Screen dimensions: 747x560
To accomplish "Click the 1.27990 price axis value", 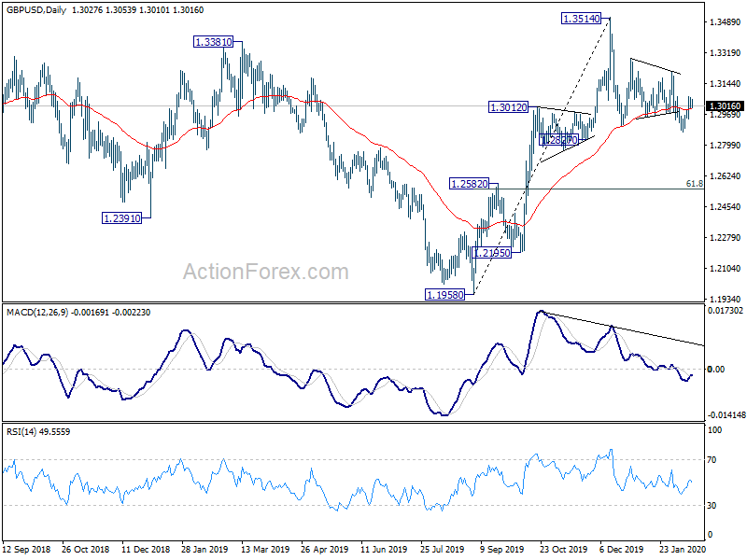I will click(726, 146).
